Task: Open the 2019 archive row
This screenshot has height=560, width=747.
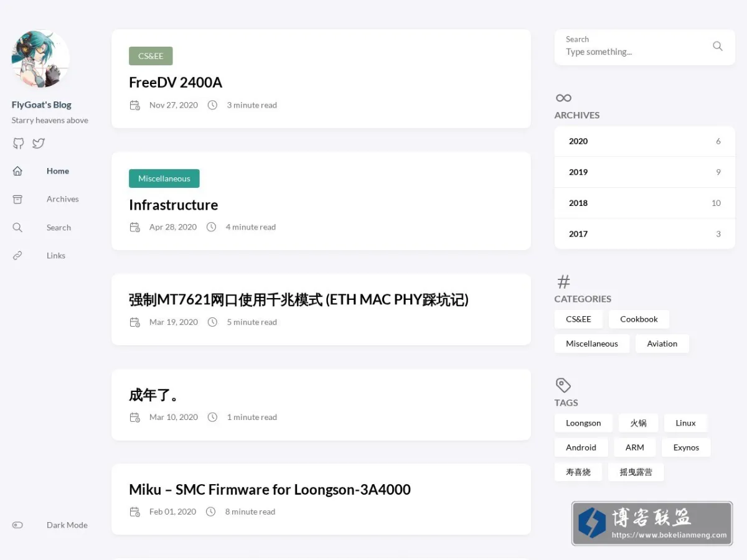Action: pos(645,172)
